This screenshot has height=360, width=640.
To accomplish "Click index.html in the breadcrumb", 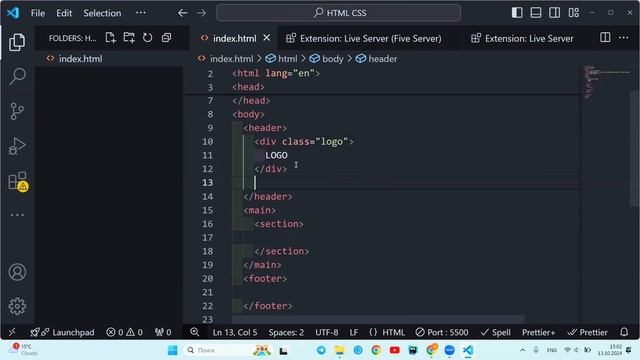I will pyautogui.click(x=231, y=59).
